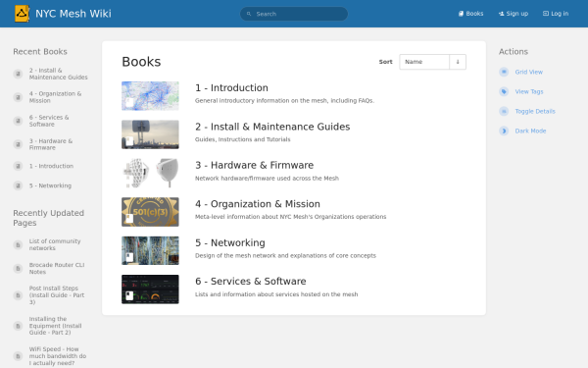588x368 pixels.
Task: Click the book icon beside '6 - Services & Software' in Recent Books
Action: click(18, 121)
